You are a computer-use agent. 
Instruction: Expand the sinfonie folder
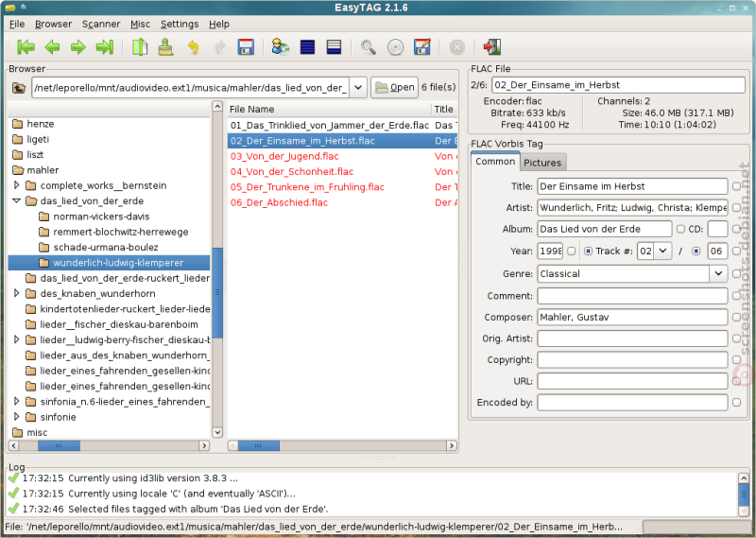pyautogui.click(x=16, y=417)
